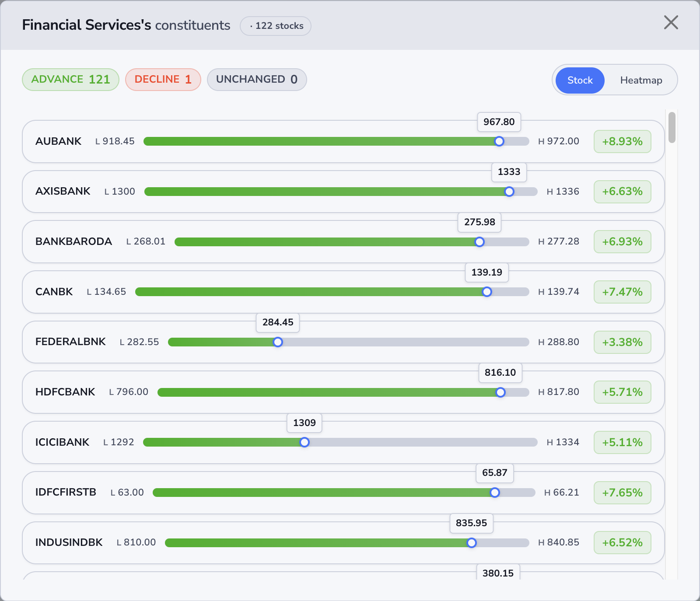
Task: Click IDFCFIRSTB's low value L 63.00
Action: click(x=126, y=493)
